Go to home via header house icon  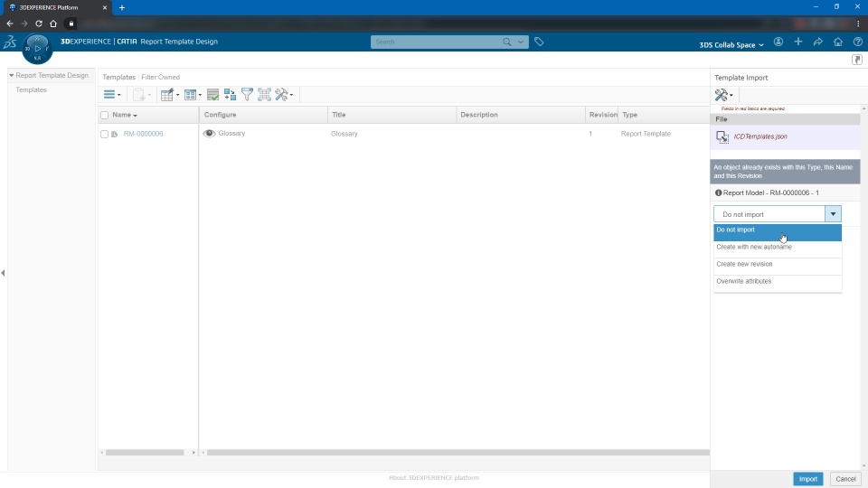pyautogui.click(x=838, y=42)
